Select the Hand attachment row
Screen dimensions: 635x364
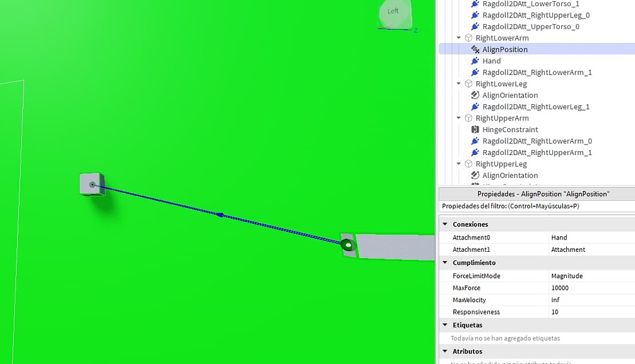tap(537, 61)
